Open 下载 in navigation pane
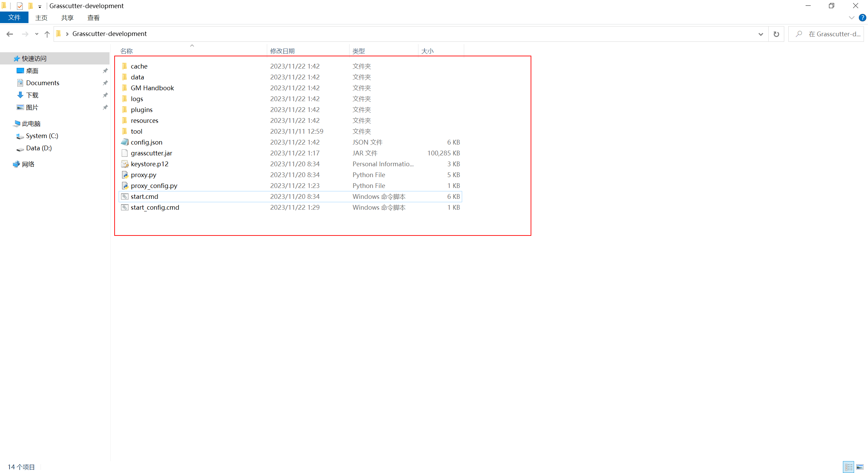The height and width of the screenshot is (473, 868). 32,95
